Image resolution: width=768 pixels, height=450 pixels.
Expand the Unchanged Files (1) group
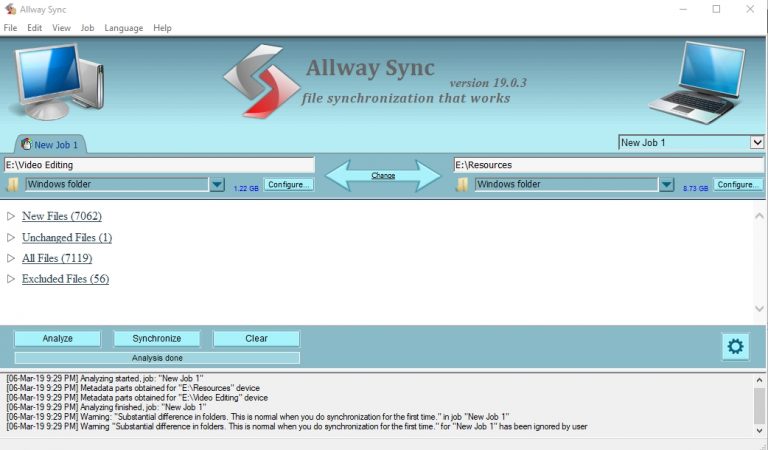tap(11, 238)
